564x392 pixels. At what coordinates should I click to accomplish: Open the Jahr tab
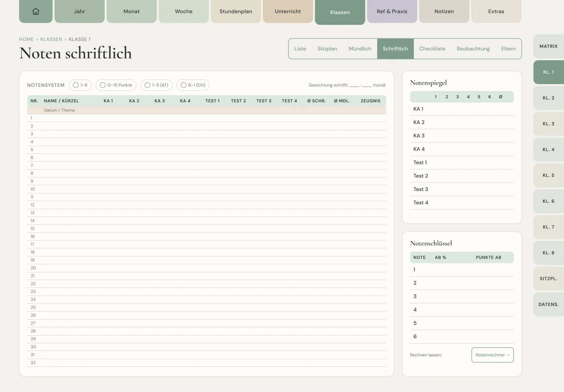pos(79,11)
